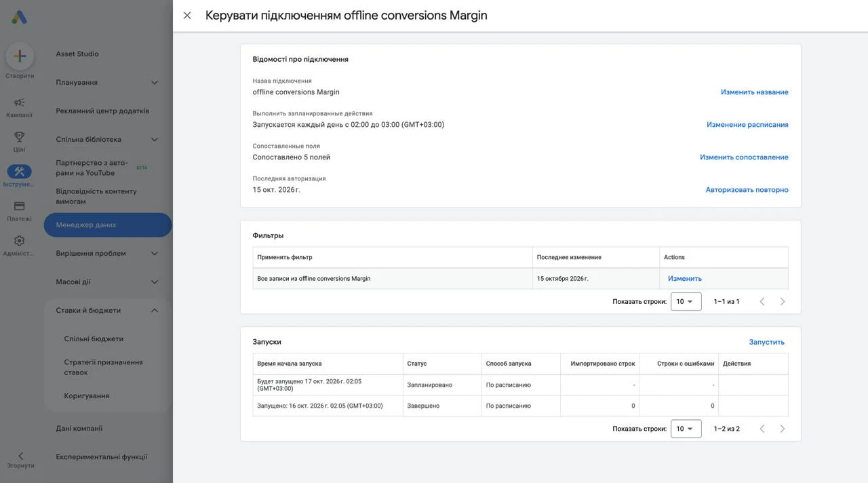Open Експериментальні функції item
This screenshot has height=483, width=868.
pyautogui.click(x=102, y=457)
